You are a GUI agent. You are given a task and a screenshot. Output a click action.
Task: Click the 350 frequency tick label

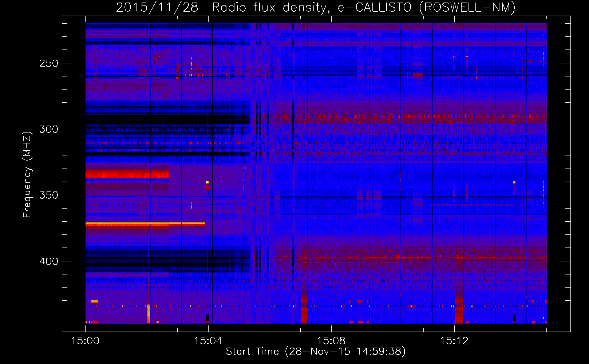(x=49, y=195)
